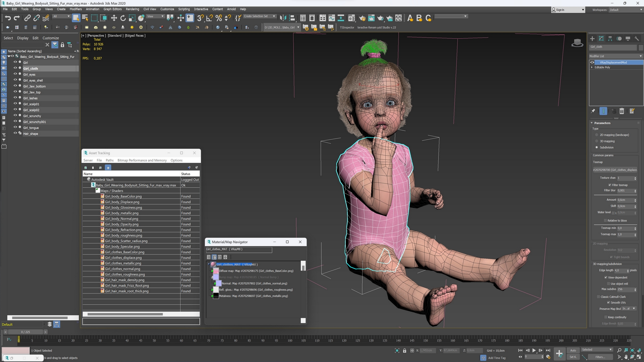
Task: Activate the Select and Link tool
Action: (28, 18)
